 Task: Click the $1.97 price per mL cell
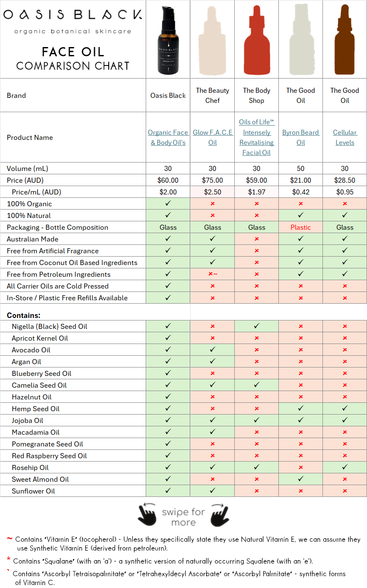[257, 192]
